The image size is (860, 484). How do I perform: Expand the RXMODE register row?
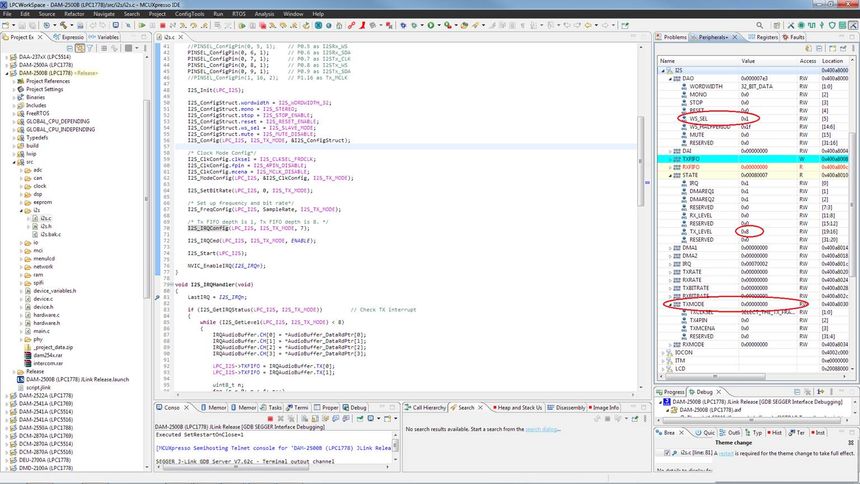pyautogui.click(x=670, y=345)
